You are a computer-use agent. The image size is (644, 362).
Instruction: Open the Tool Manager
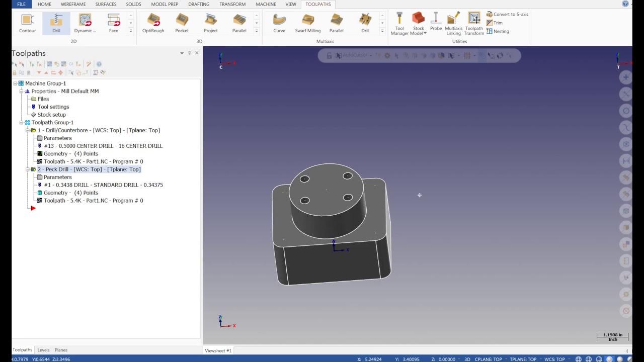[399, 24]
